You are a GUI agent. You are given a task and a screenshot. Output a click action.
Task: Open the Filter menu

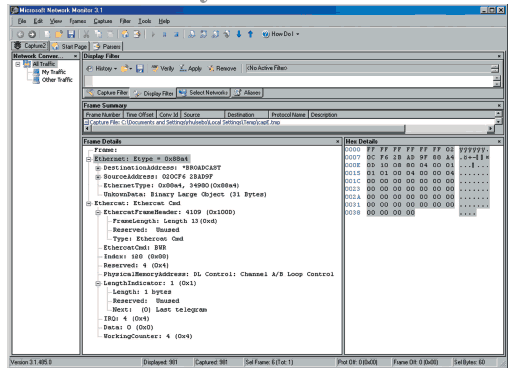click(125, 21)
